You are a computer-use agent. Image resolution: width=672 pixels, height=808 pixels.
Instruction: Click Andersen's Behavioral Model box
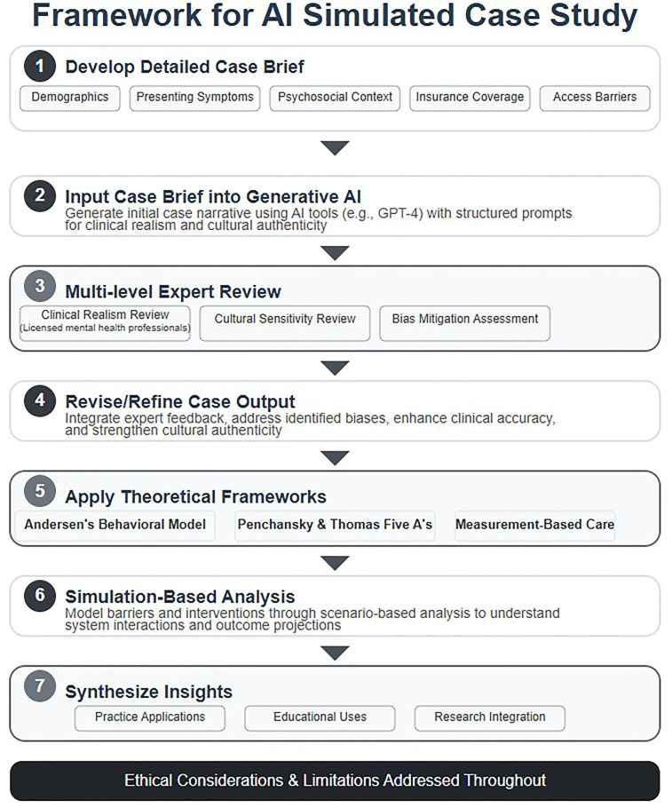(x=115, y=525)
